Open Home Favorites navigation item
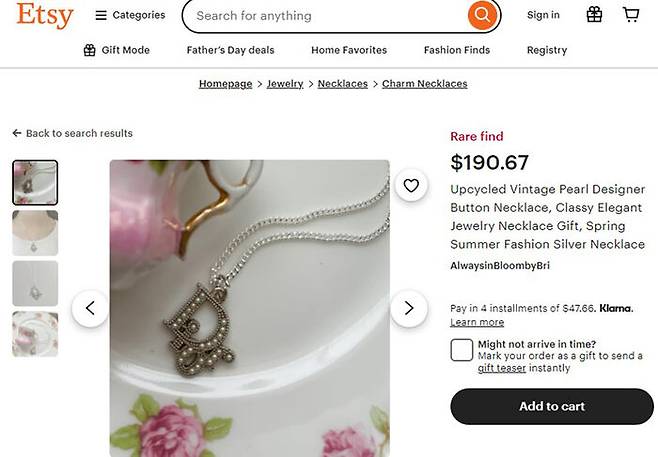The image size is (658, 457). tap(348, 50)
